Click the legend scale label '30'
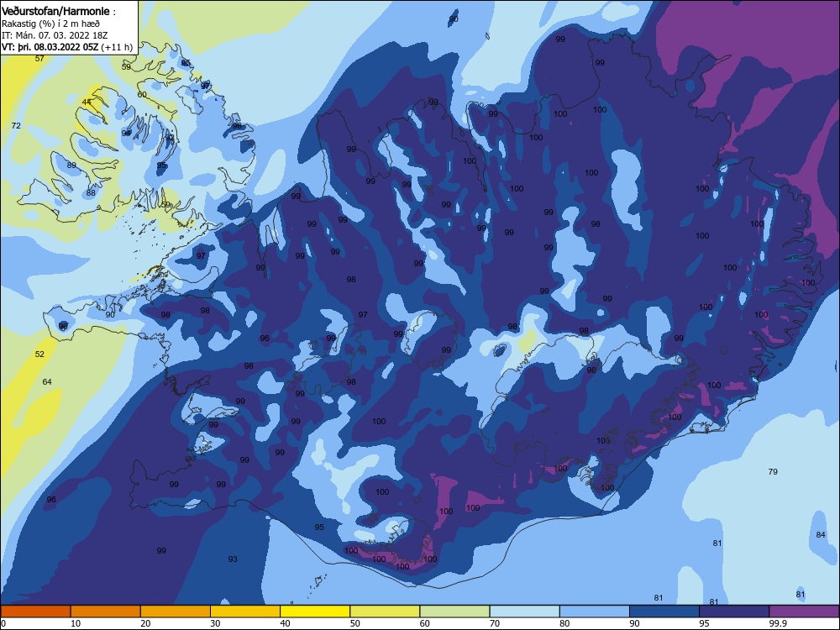The height and width of the screenshot is (630, 840). click(215, 623)
